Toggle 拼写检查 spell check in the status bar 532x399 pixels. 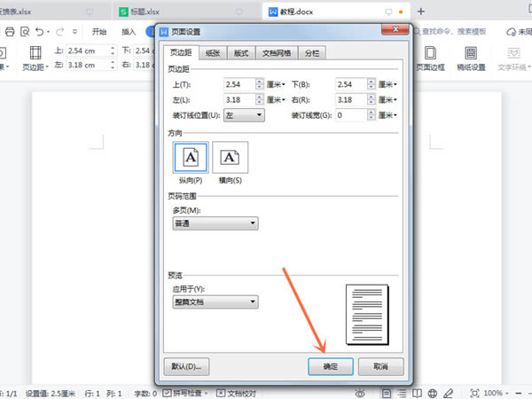pos(185,393)
